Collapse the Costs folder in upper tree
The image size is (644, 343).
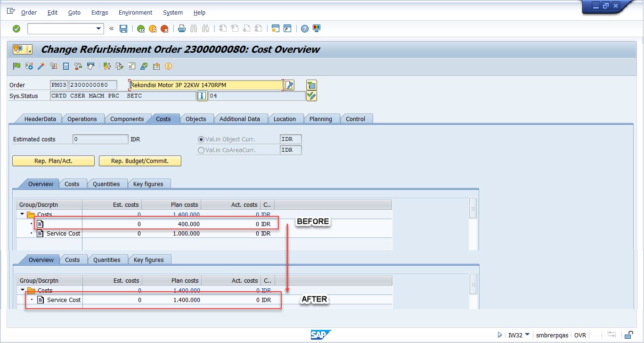tap(22, 214)
